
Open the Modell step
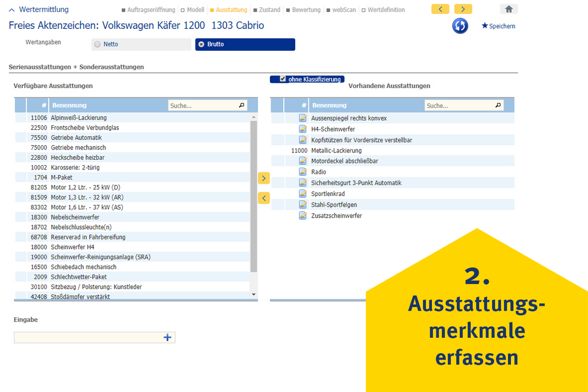coord(192,10)
